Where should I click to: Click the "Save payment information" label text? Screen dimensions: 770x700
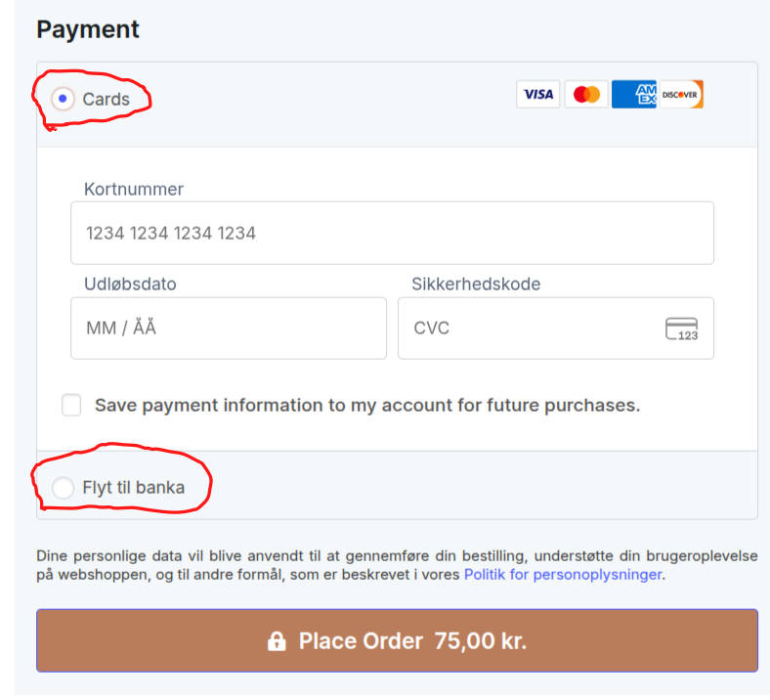coord(366,405)
